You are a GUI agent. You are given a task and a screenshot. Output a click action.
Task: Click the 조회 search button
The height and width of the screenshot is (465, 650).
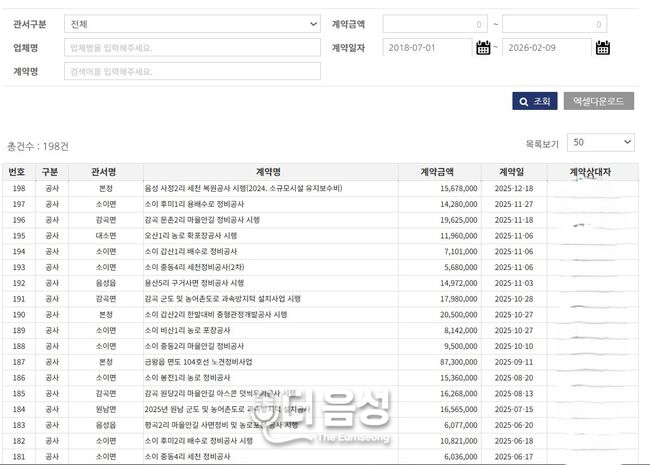point(535,101)
